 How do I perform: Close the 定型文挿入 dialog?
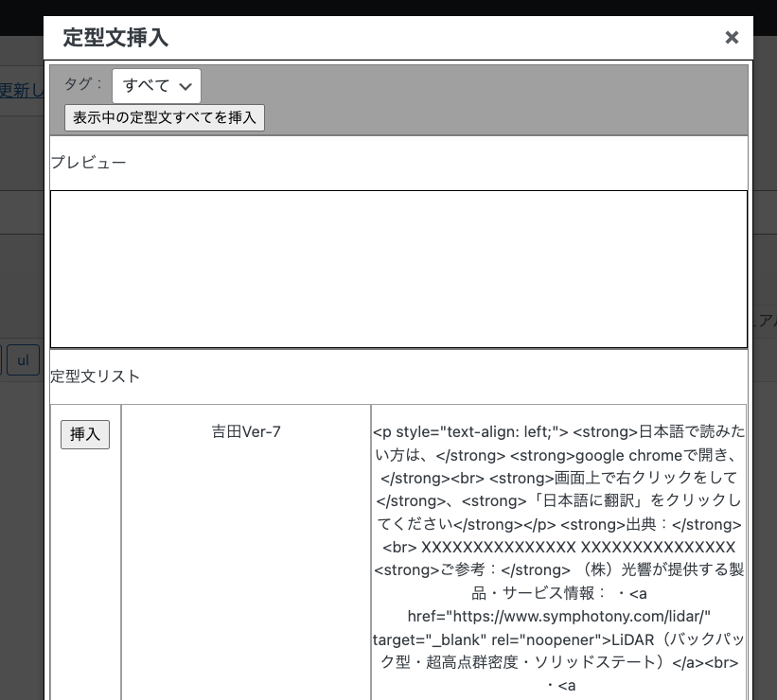731,38
